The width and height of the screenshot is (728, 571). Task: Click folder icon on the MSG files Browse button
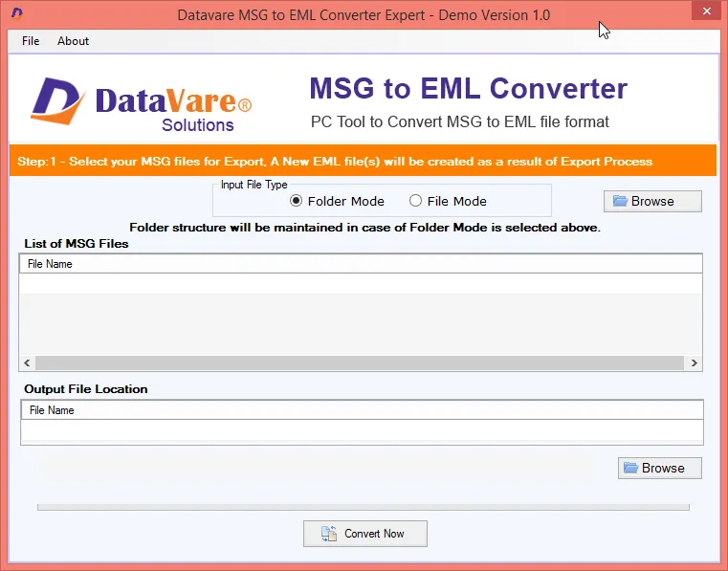(620, 201)
